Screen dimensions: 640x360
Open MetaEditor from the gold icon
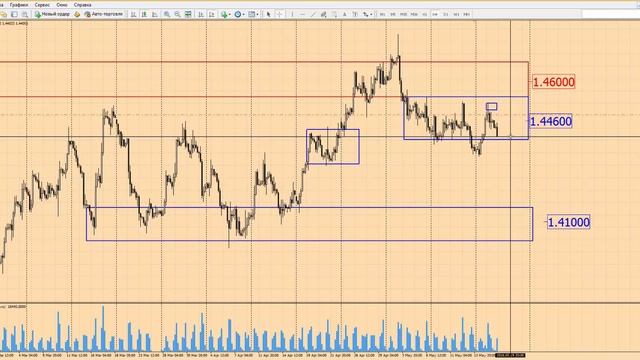point(77,14)
